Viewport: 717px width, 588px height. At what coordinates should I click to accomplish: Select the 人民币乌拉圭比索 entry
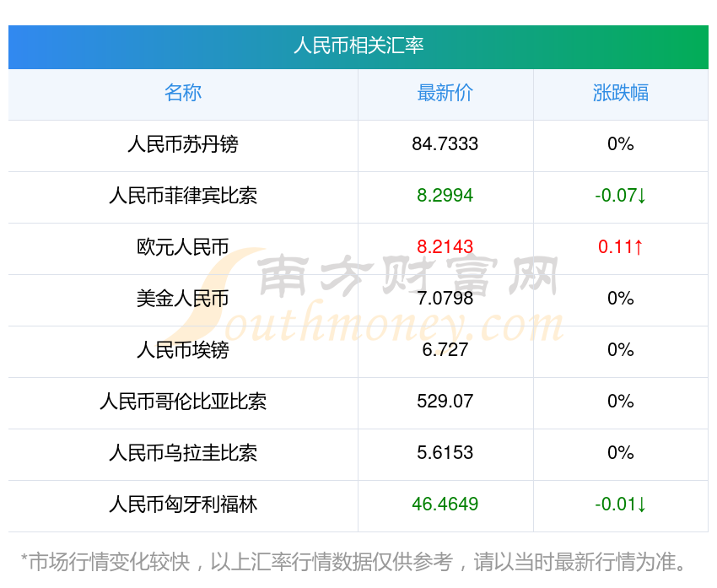[x=183, y=453]
